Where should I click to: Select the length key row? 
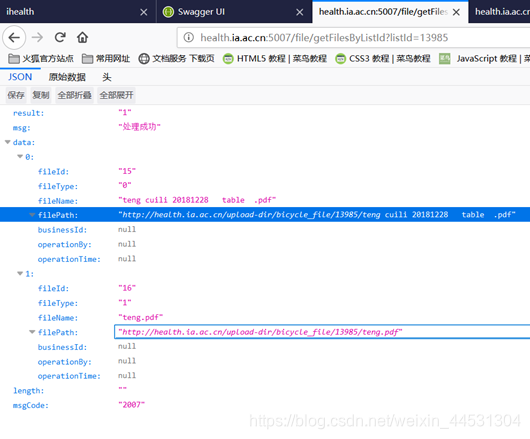click(x=265, y=391)
